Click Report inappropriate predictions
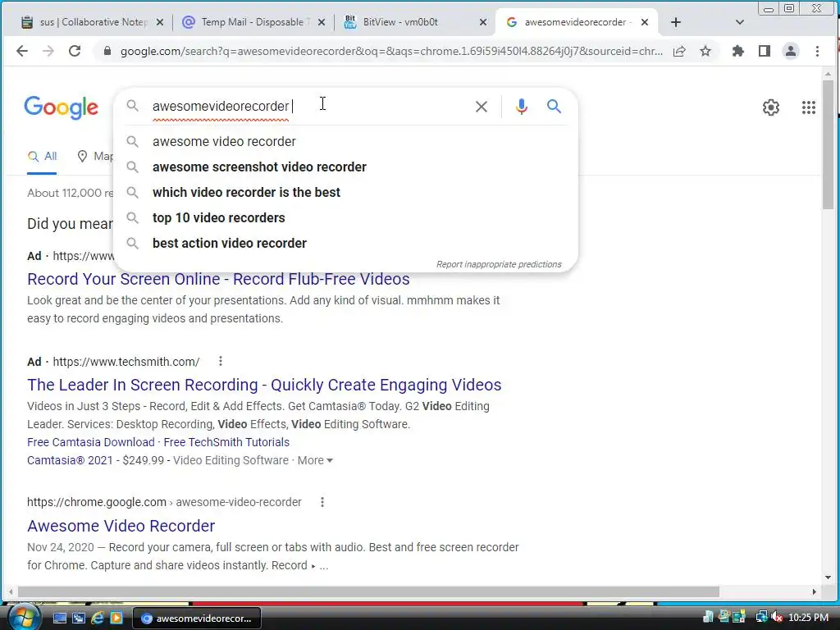 [499, 264]
